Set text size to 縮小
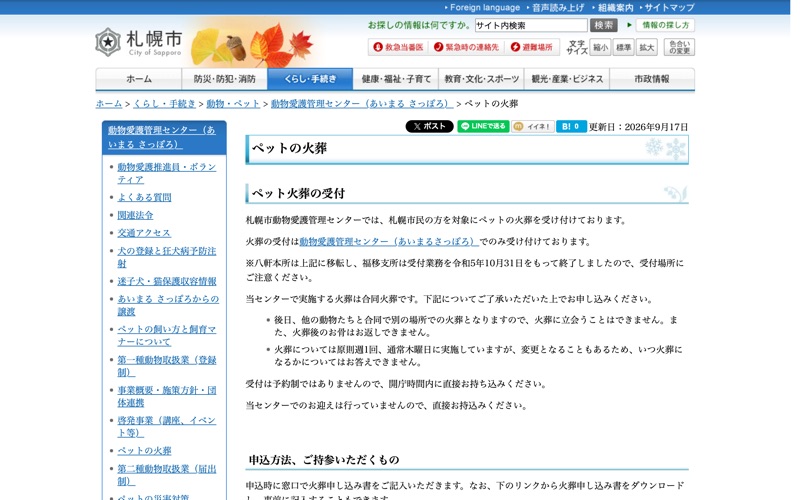Image resolution: width=800 pixels, height=500 pixels. click(600, 47)
